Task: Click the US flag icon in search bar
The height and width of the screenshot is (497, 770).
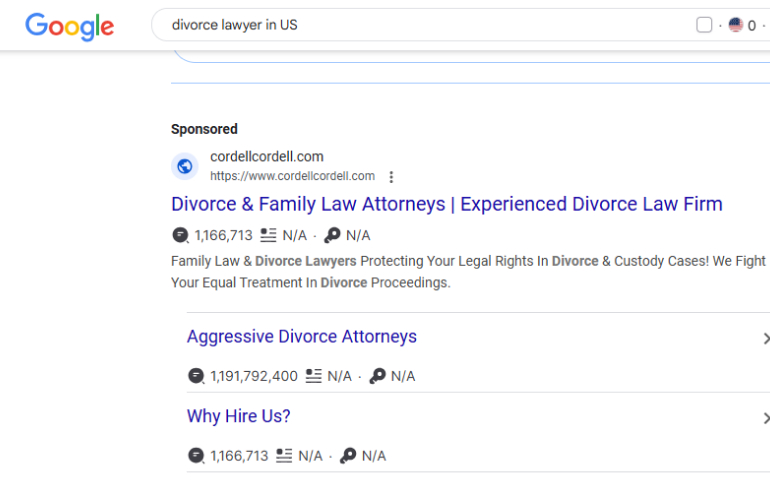Action: point(735,25)
